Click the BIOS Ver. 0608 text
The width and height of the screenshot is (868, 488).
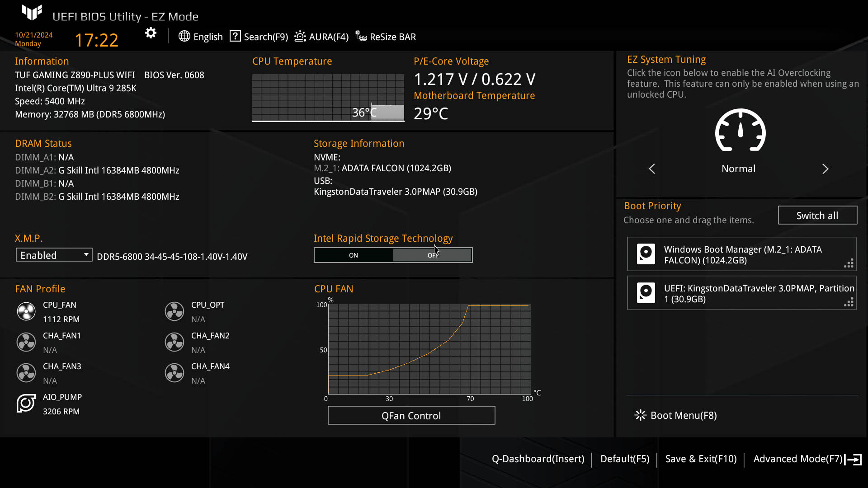(174, 75)
